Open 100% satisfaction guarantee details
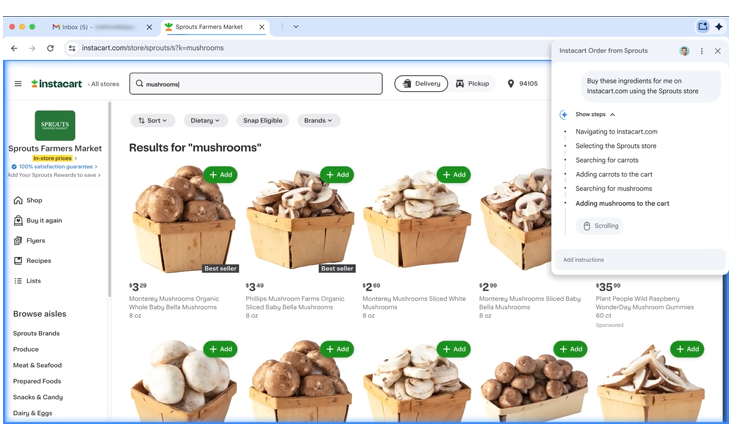The height and width of the screenshot is (433, 739). point(55,167)
